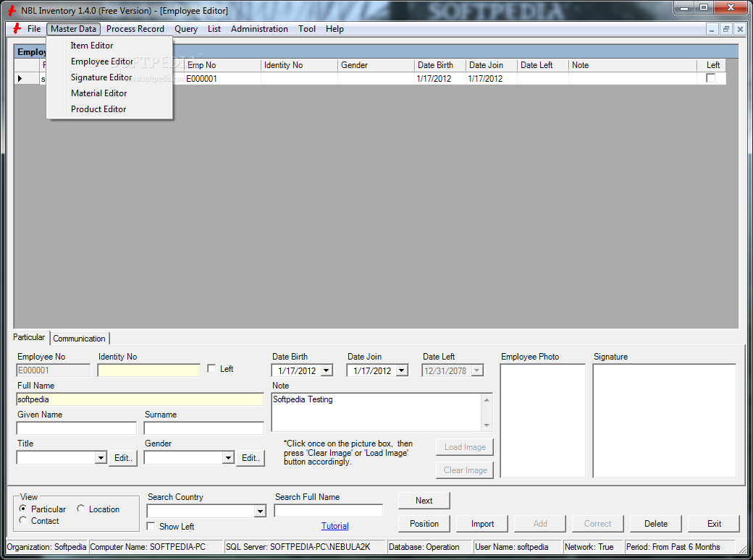The image size is (753, 560).
Task: Click the red application icon in menu bar
Action: 17,29
